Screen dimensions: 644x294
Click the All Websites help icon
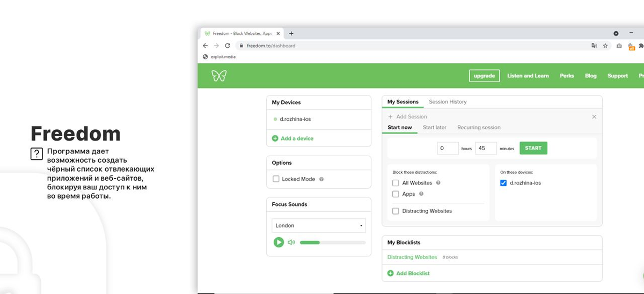point(438,183)
